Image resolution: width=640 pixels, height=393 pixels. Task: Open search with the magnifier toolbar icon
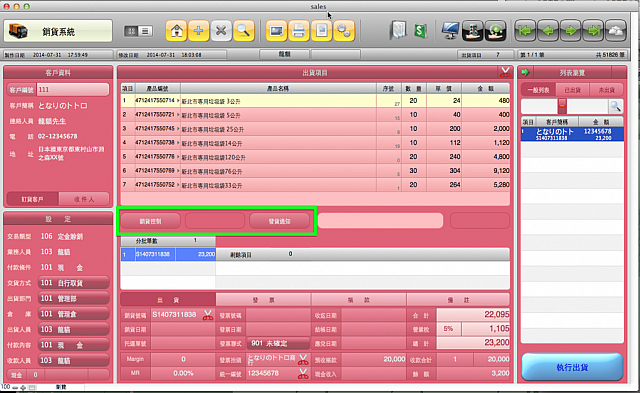click(244, 31)
